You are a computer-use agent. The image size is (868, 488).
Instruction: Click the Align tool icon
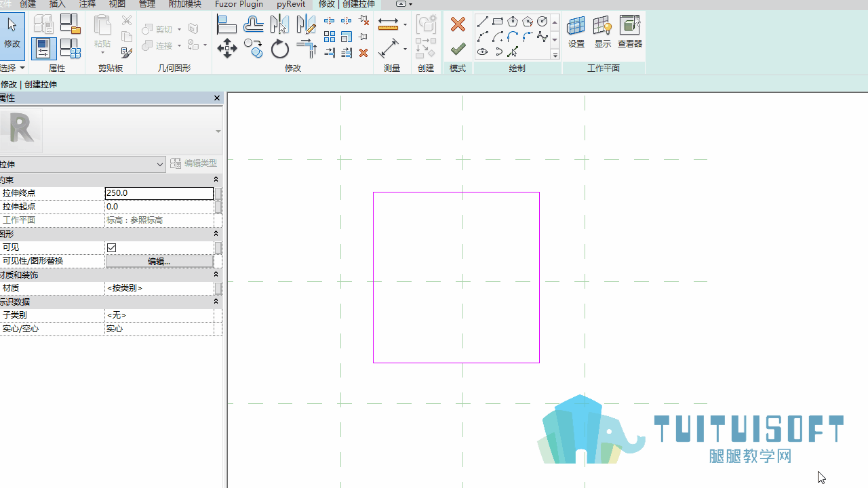pyautogui.click(x=226, y=25)
